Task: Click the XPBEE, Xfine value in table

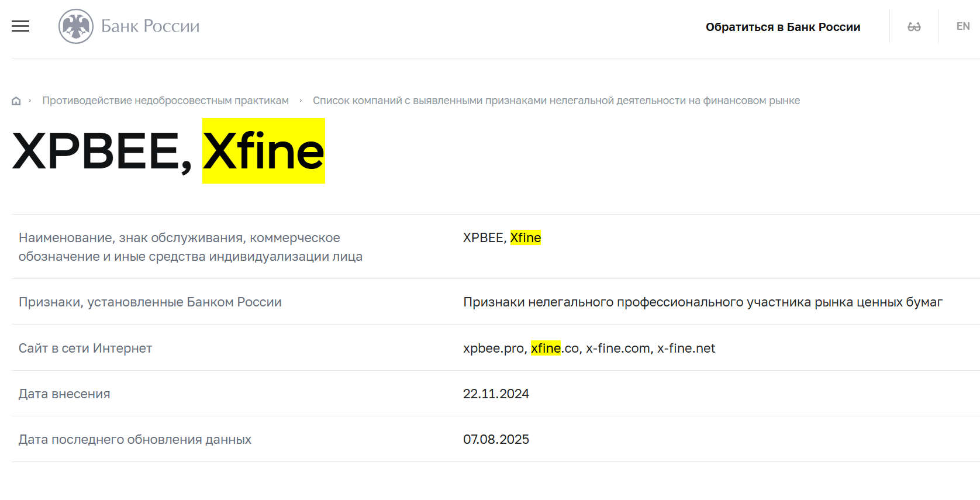Action: point(502,237)
